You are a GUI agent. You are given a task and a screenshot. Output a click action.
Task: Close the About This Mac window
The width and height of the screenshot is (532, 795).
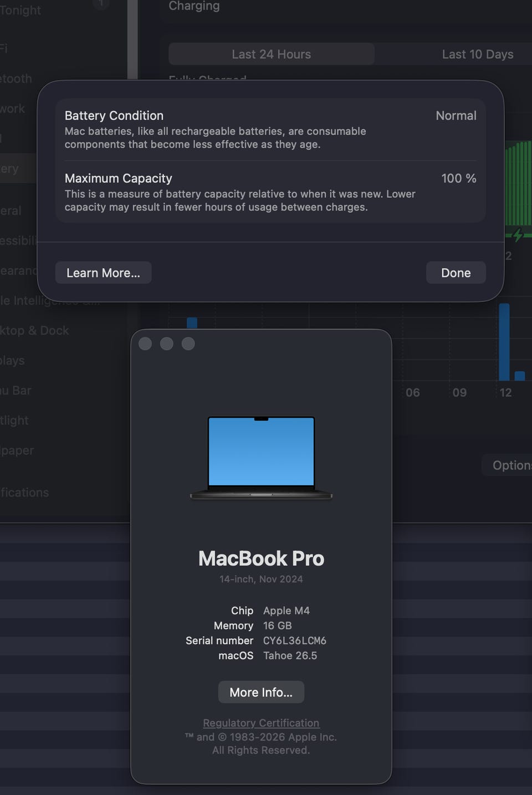[x=145, y=343]
